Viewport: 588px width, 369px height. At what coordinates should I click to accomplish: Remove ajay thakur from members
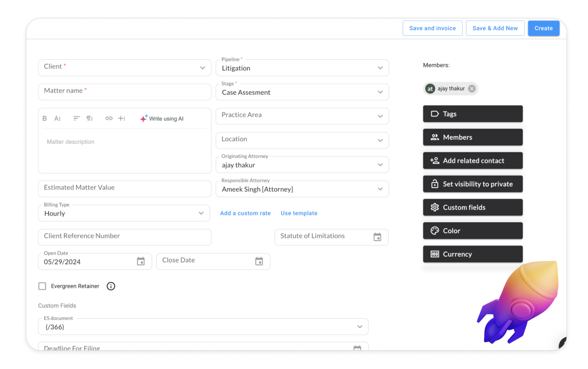472,89
